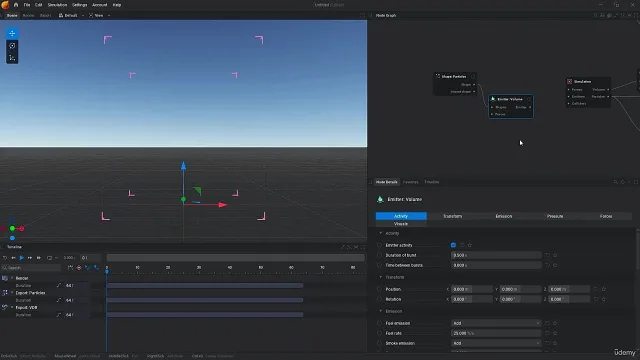Viewport: 640px width, 360px height.
Task: Favorite the Emitter activity parameter star
Action: 469,245
